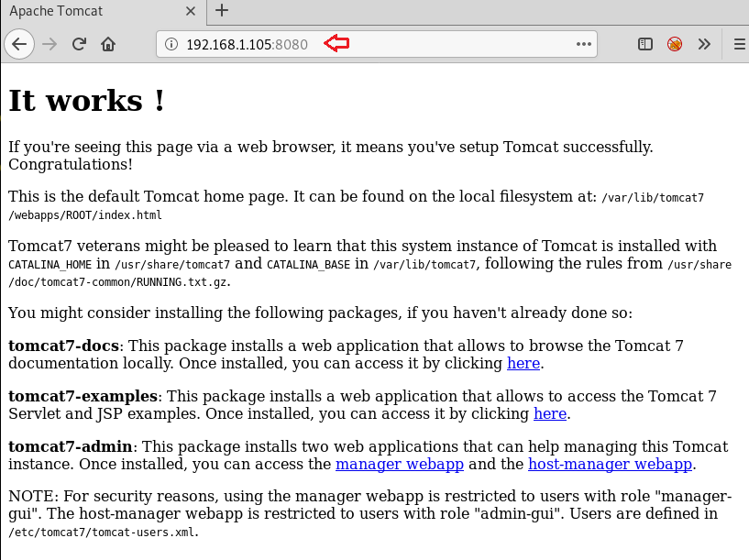The height and width of the screenshot is (560, 749).
Task: Open tomcat7-docs 'here' link
Action: click(x=523, y=363)
